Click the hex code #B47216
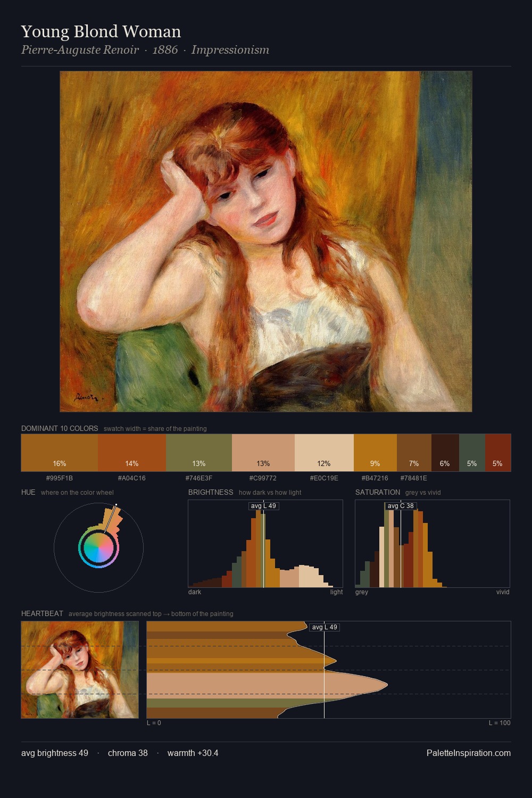The width and height of the screenshot is (532, 798). click(375, 478)
